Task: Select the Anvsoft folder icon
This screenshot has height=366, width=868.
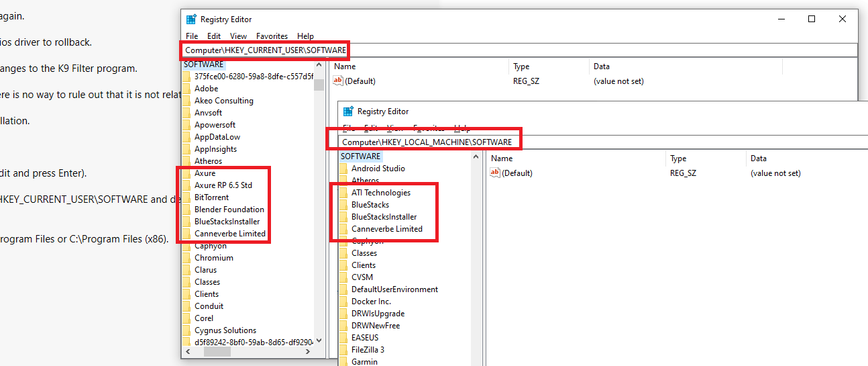Action: click(x=186, y=113)
